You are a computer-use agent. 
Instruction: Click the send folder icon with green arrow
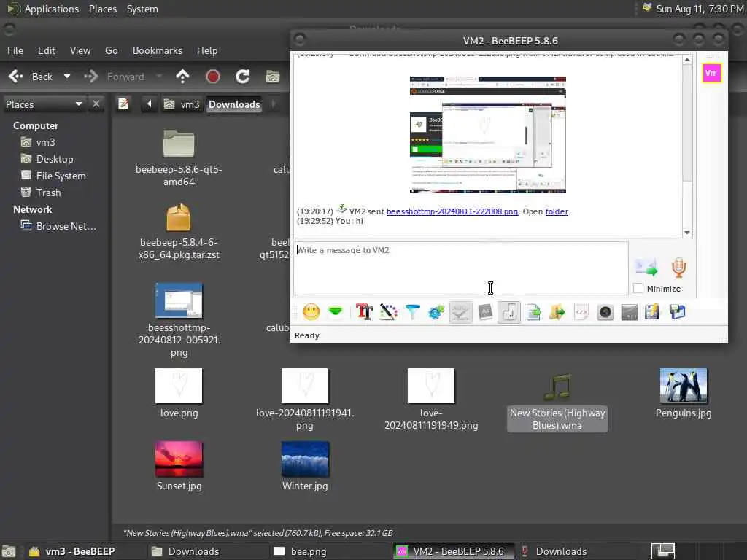coord(557,312)
